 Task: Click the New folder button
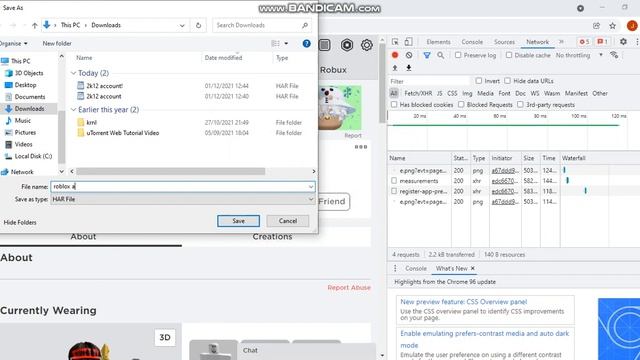57,43
